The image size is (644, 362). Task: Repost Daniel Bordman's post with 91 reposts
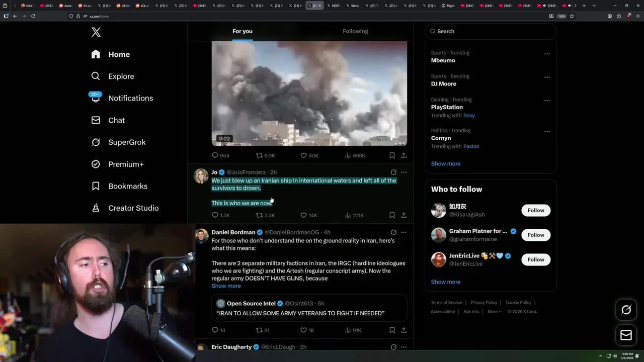(x=263, y=330)
